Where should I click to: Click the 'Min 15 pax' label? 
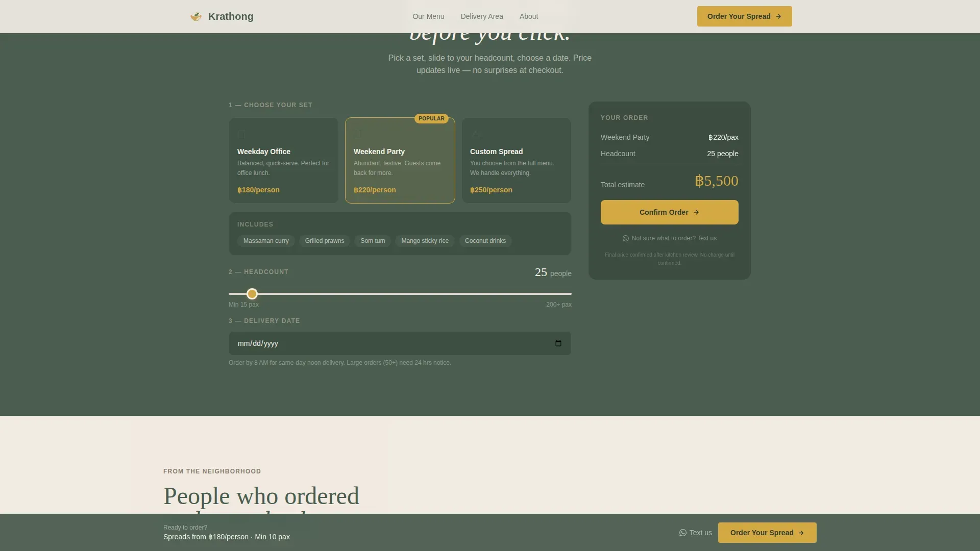tap(243, 305)
